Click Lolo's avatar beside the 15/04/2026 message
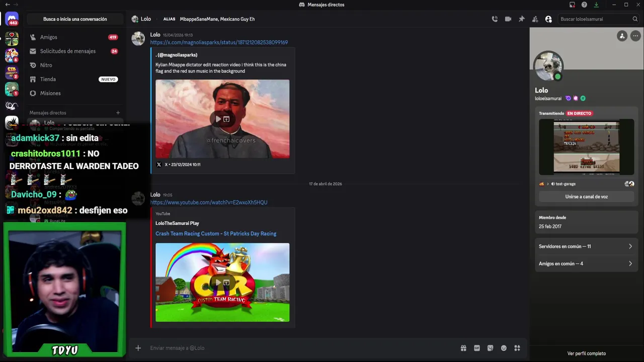The image size is (644, 362). 138,39
